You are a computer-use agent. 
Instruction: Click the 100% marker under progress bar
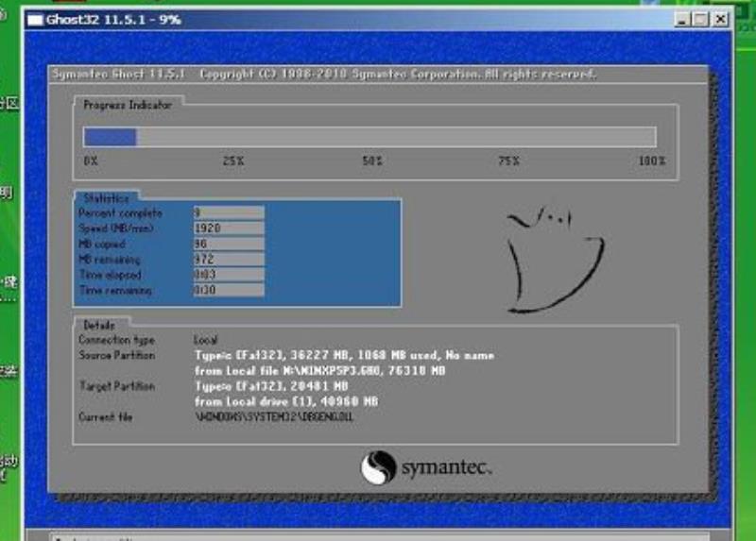pos(652,161)
